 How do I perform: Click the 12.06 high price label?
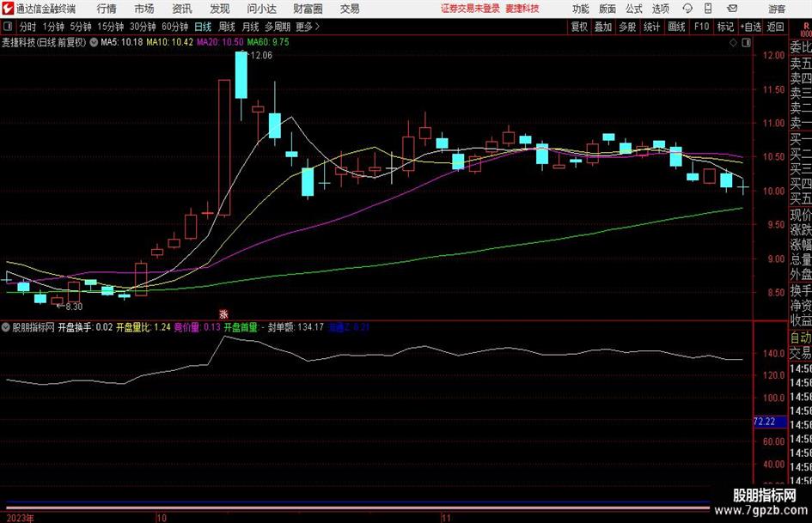[261, 56]
